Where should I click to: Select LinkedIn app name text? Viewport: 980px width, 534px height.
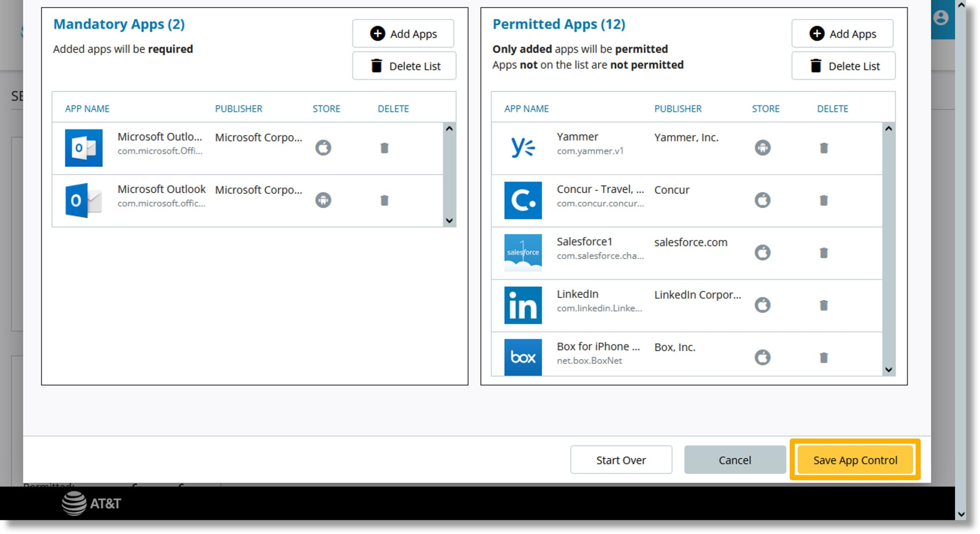pos(577,294)
